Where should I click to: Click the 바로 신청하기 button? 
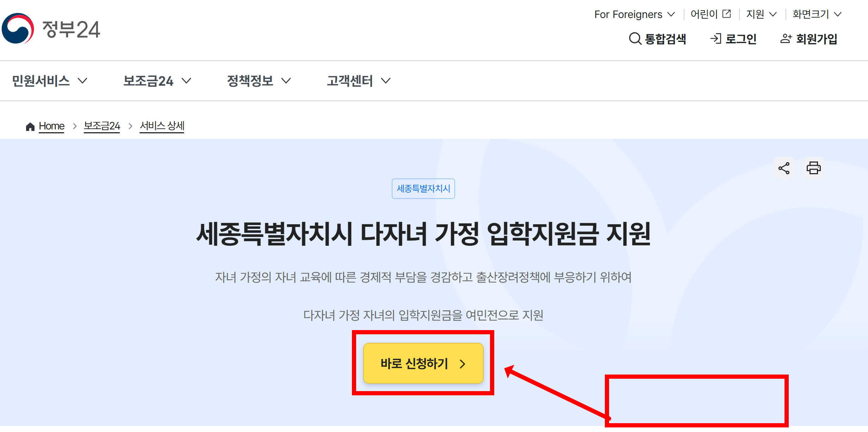click(x=423, y=363)
